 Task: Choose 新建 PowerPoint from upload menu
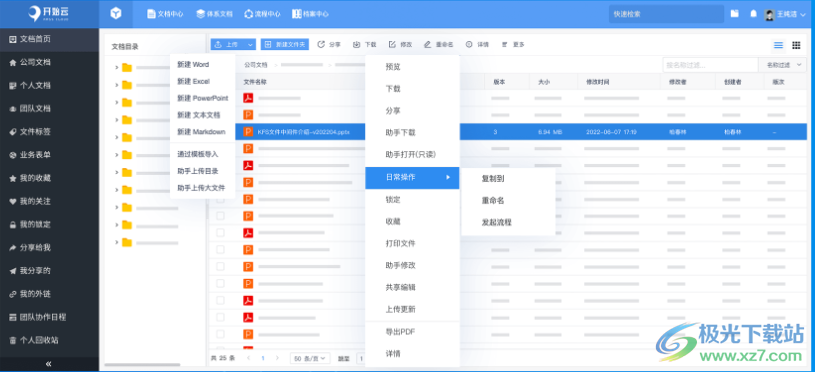click(x=203, y=98)
